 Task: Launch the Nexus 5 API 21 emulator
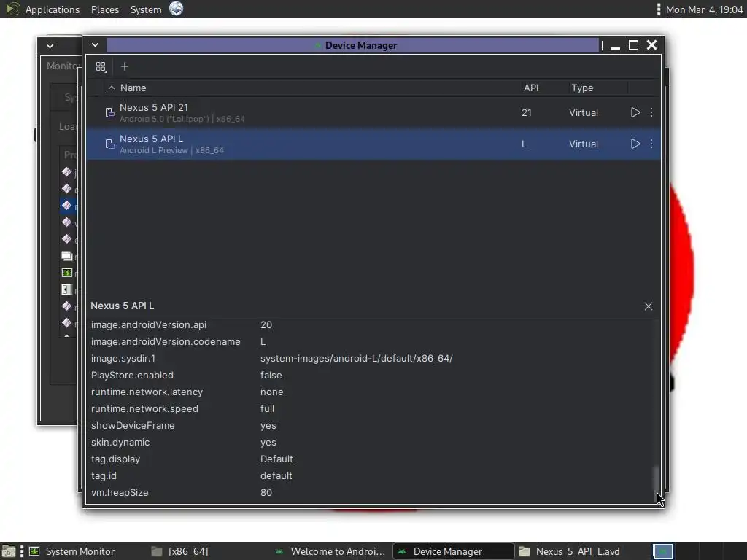(635, 112)
